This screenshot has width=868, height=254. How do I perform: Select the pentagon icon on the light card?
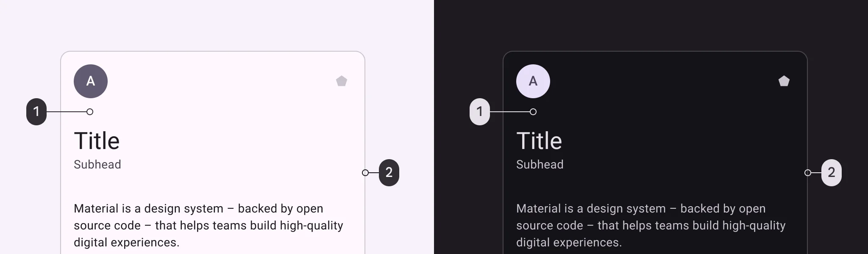(342, 81)
